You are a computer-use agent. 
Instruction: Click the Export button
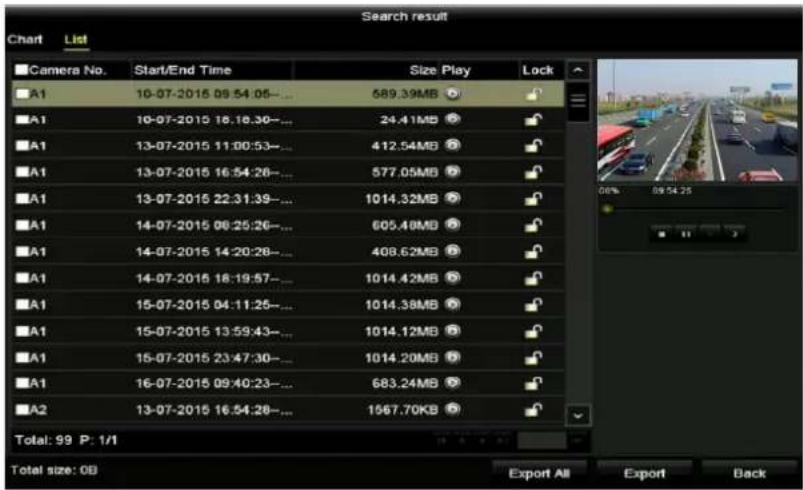pos(644,473)
